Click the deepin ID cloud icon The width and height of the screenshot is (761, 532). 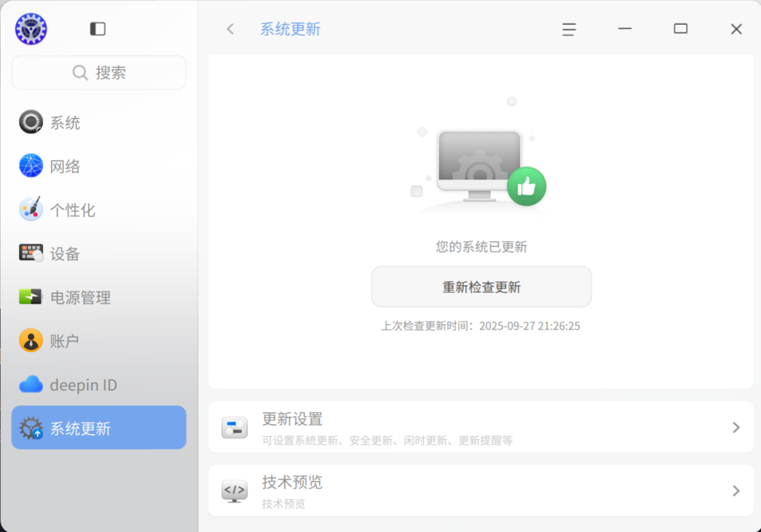[x=31, y=385]
